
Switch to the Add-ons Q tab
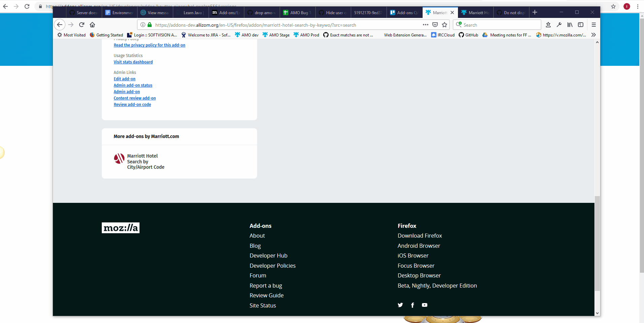coord(404,12)
